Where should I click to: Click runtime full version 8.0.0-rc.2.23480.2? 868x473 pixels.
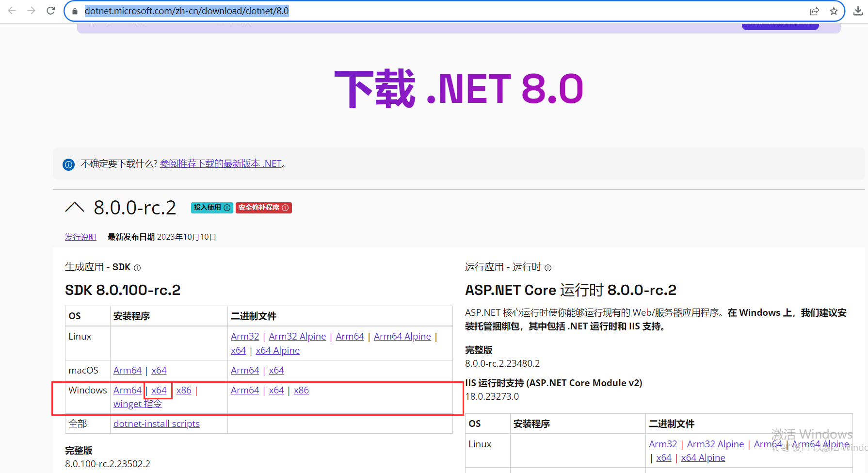(x=502, y=363)
